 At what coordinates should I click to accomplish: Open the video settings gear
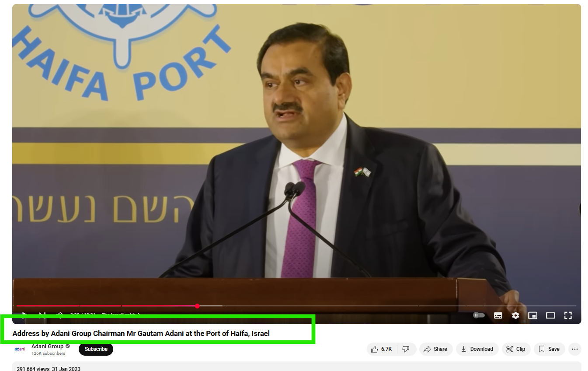tap(515, 315)
